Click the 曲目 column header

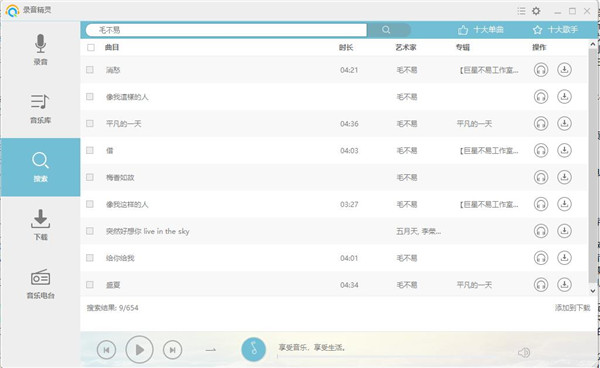[112, 47]
